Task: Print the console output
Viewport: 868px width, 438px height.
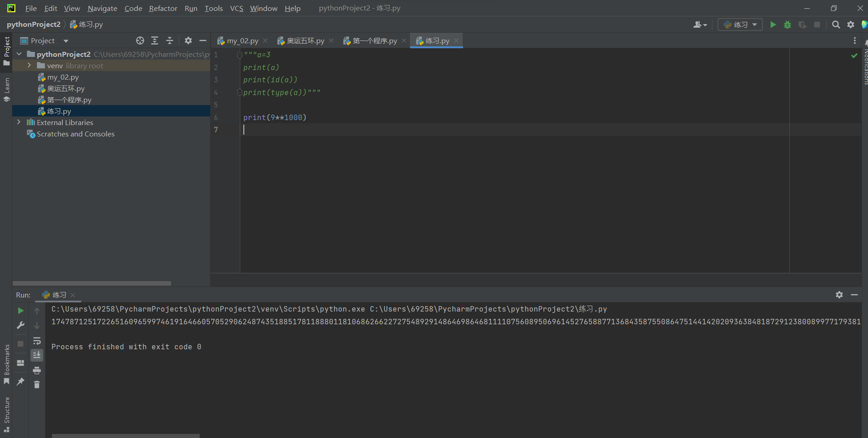Action: (x=37, y=370)
